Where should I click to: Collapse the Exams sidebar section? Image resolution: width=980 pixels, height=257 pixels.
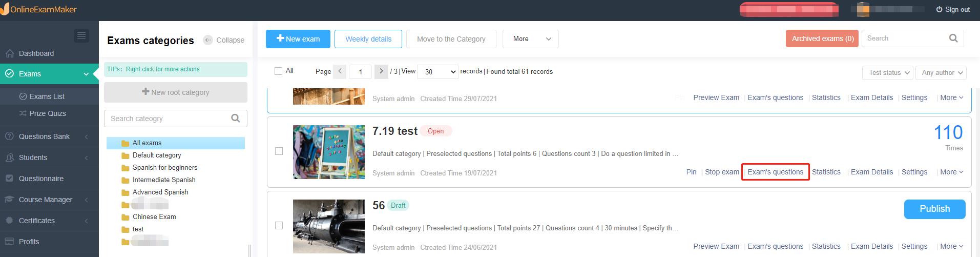tap(86, 74)
